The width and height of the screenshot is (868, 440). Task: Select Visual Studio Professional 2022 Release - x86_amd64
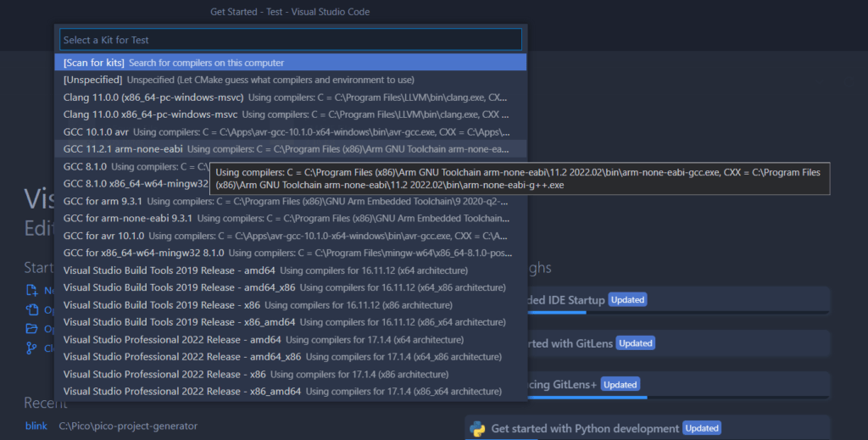tap(290, 392)
